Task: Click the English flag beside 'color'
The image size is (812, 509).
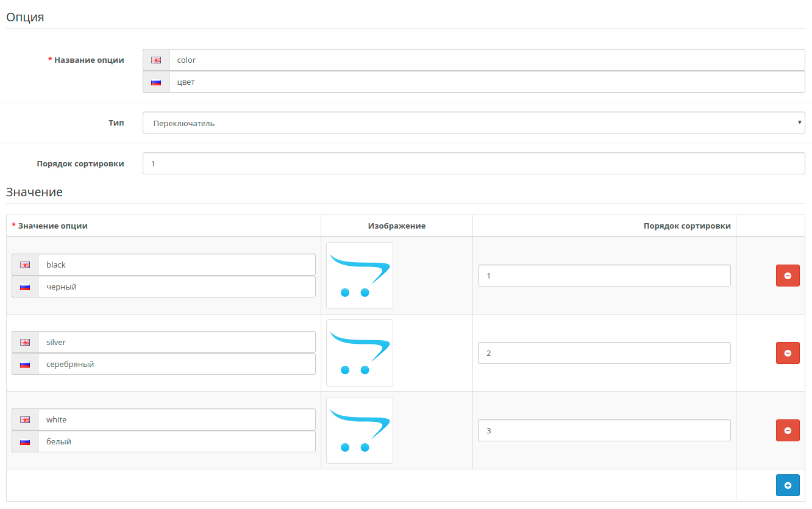Action: tap(156, 60)
